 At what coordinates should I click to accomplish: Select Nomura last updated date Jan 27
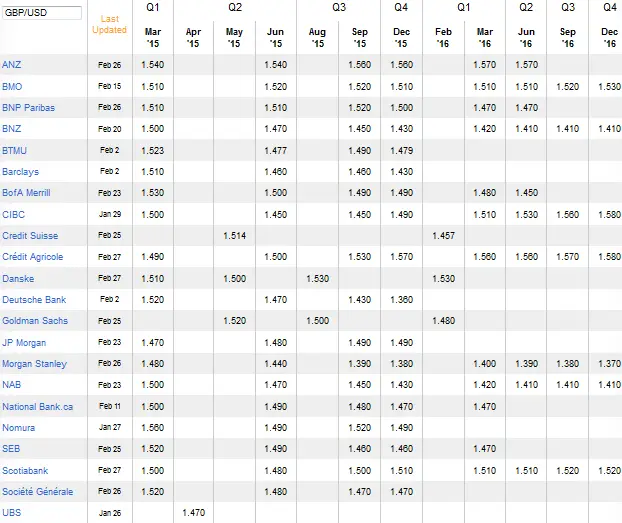pyautogui.click(x=110, y=427)
